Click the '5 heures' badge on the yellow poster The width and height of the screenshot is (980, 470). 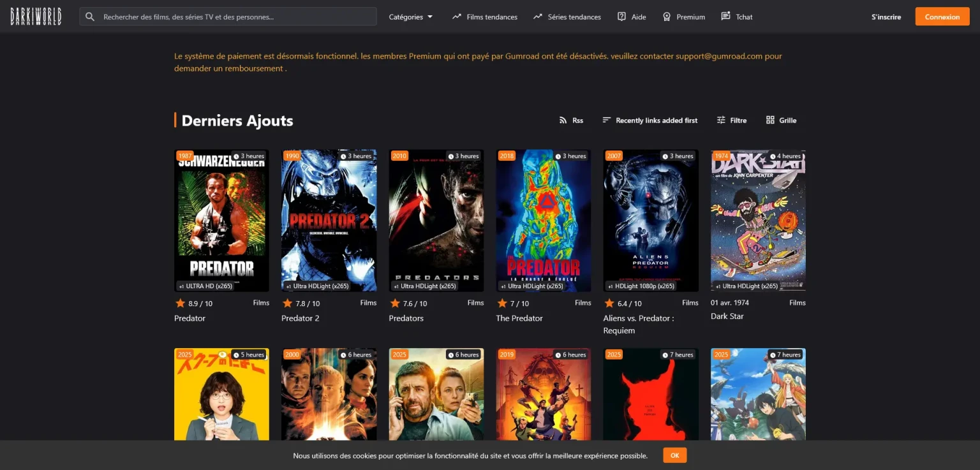(248, 355)
